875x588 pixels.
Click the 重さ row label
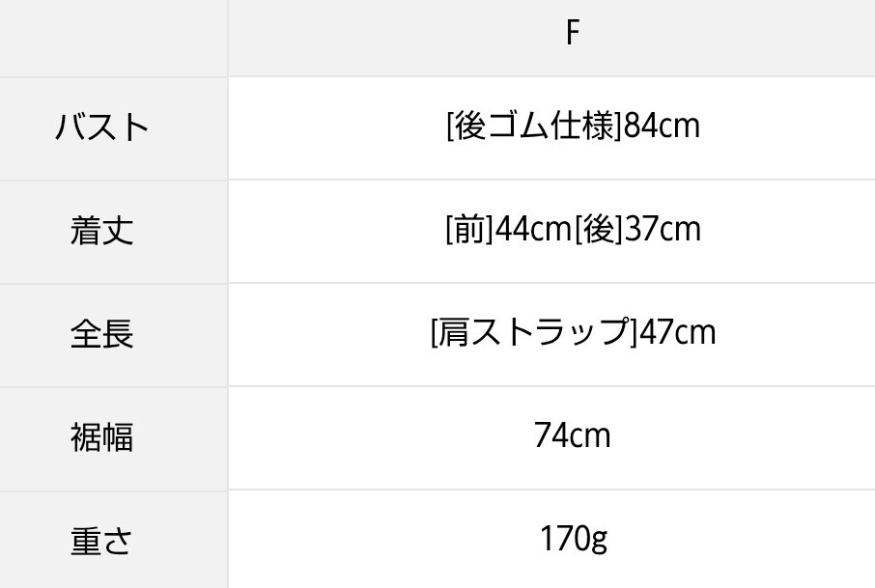point(102,541)
